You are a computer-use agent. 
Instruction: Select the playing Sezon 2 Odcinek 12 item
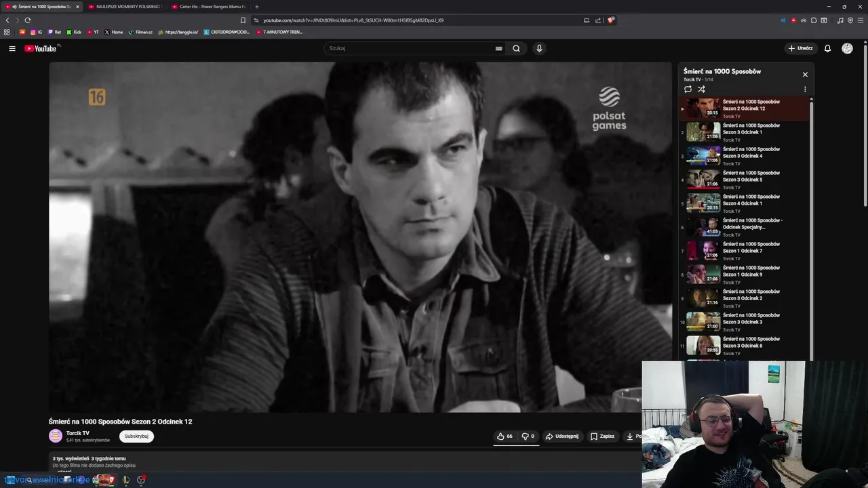[x=744, y=108]
